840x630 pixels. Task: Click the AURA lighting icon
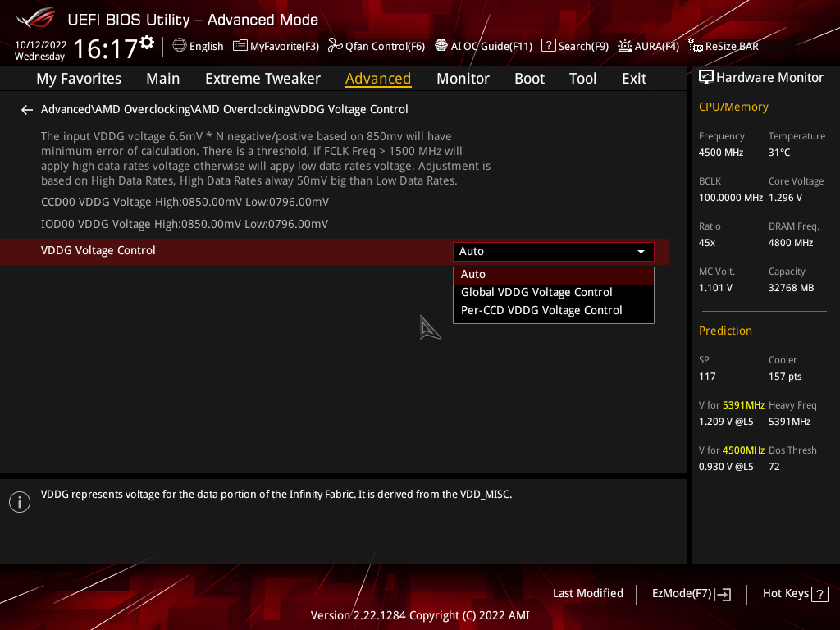tap(624, 46)
